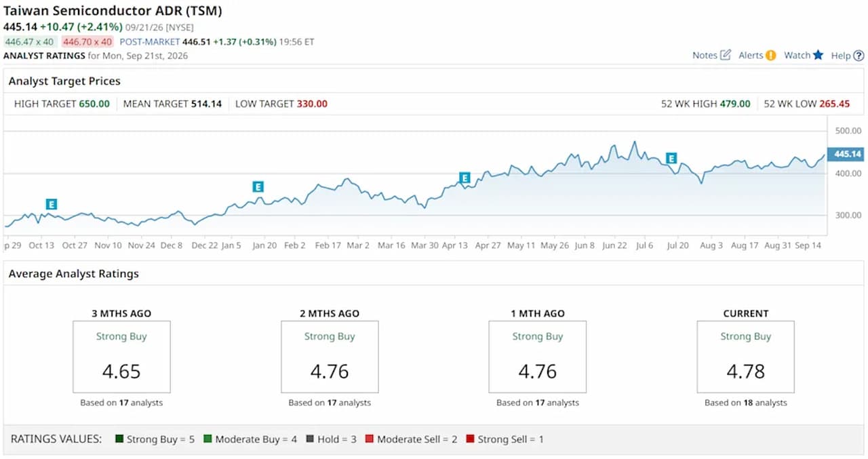The width and height of the screenshot is (868, 459).
Task: Click the Taiwan Semiconductor ADR (TSM) title
Action: 113,11
